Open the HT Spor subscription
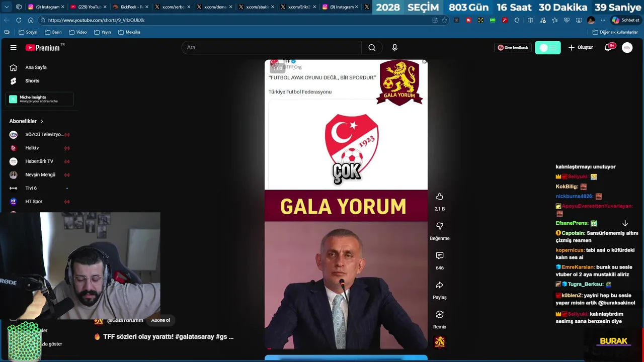644x362 pixels. point(39,202)
